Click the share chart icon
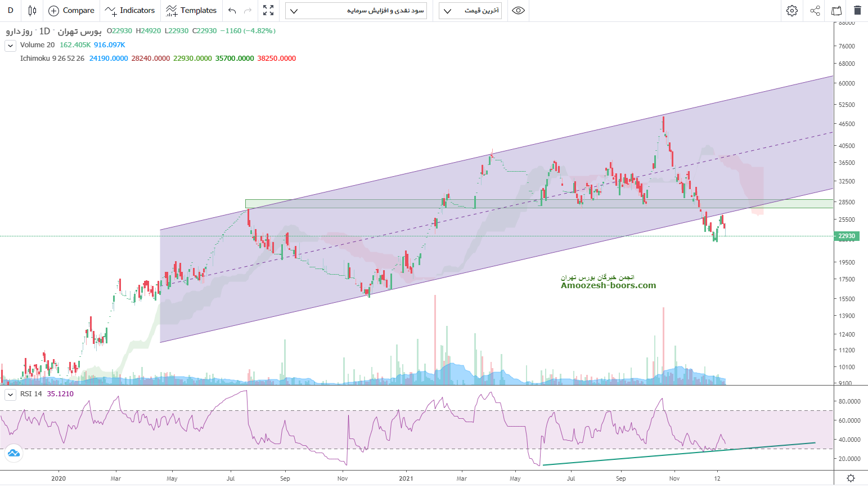Image resolution: width=868 pixels, height=488 pixels. point(815,11)
